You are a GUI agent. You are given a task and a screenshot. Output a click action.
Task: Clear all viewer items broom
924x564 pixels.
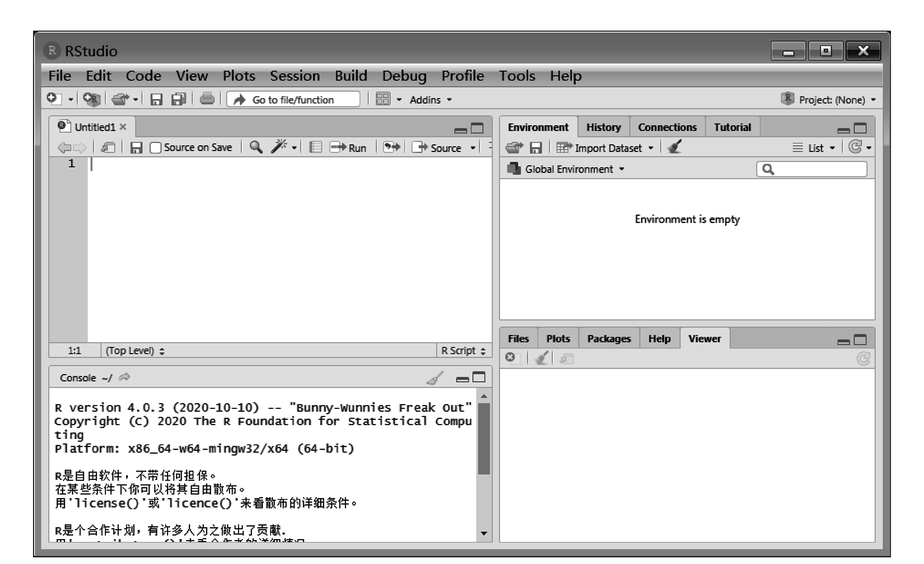[541, 358]
